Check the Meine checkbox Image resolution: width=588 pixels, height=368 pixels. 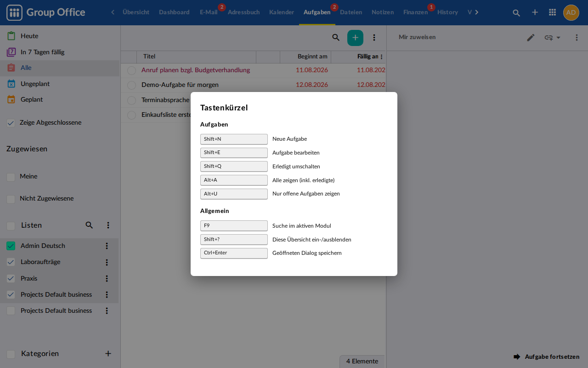11,177
